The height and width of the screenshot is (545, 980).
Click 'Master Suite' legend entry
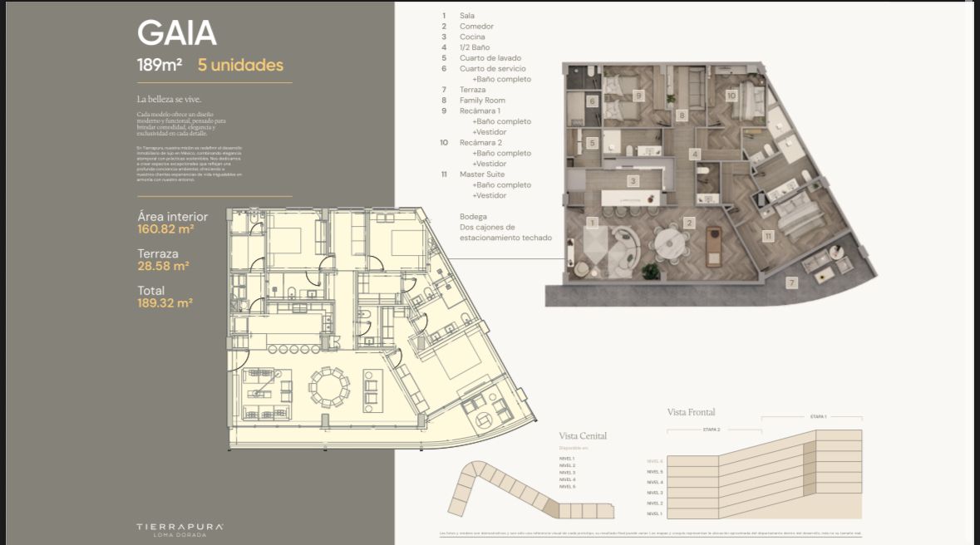[x=482, y=174]
